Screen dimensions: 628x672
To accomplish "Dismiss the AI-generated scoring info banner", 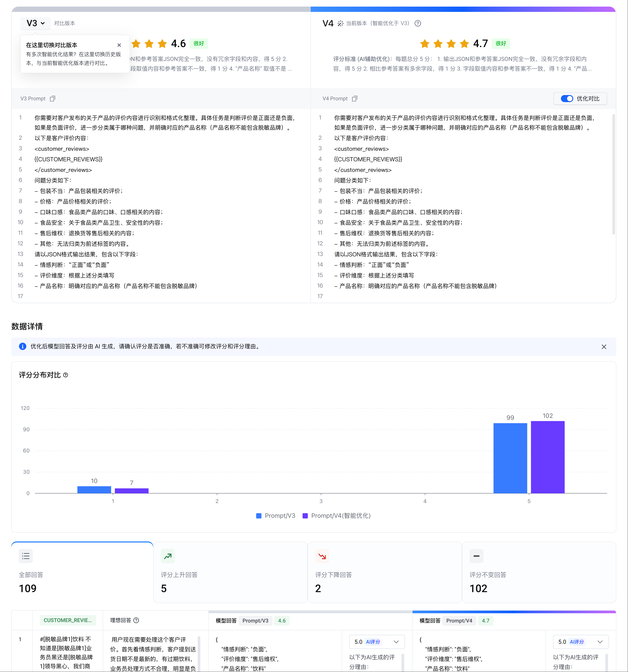I will tap(604, 347).
